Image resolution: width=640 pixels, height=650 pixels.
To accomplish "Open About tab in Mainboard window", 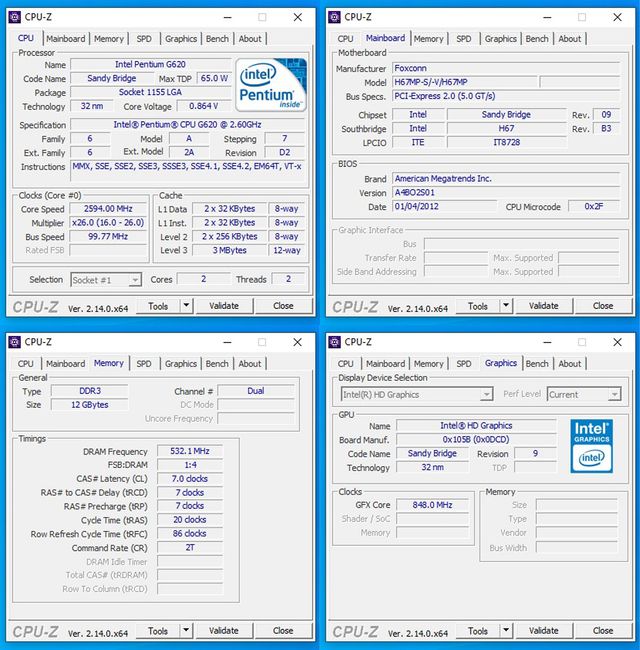I will pyautogui.click(x=570, y=39).
